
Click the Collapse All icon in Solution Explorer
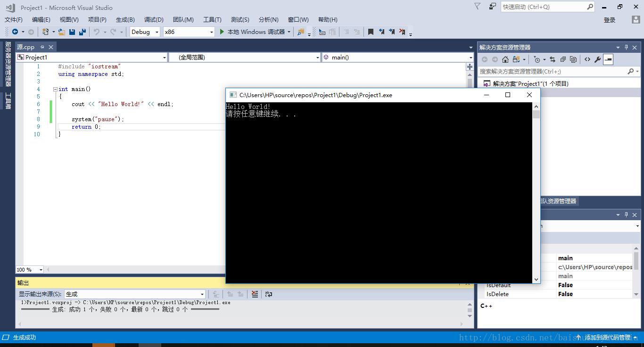click(563, 59)
